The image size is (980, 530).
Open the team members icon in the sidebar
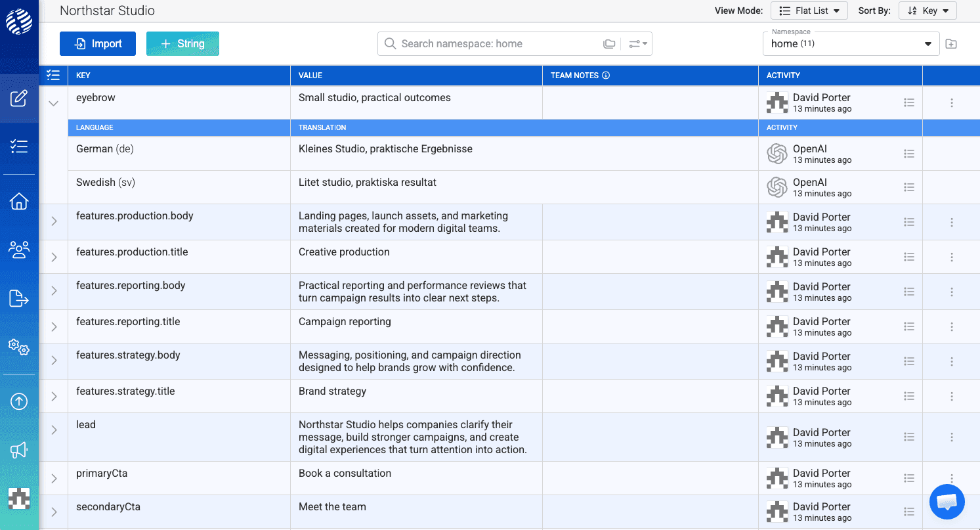click(19, 250)
